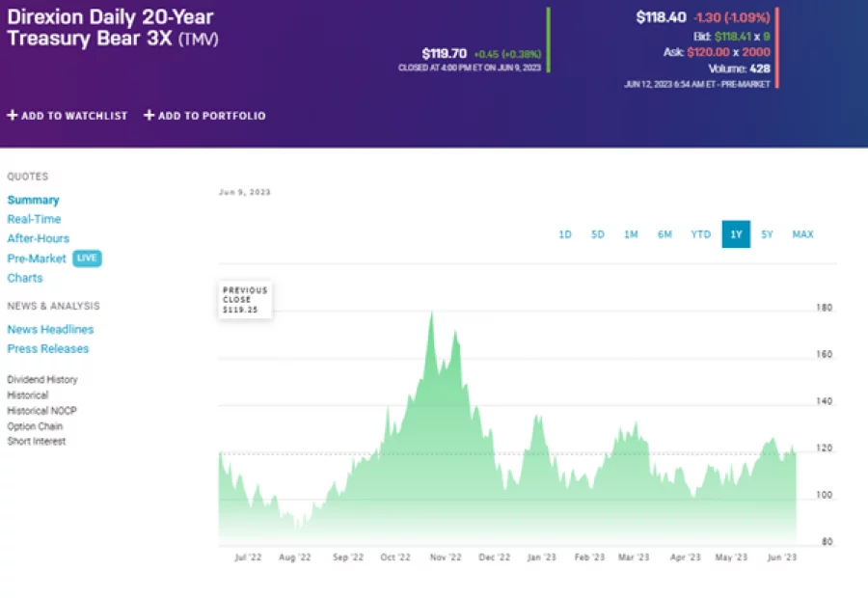The image size is (868, 598).
Task: Toggle the 1M chart range
Action: click(631, 234)
